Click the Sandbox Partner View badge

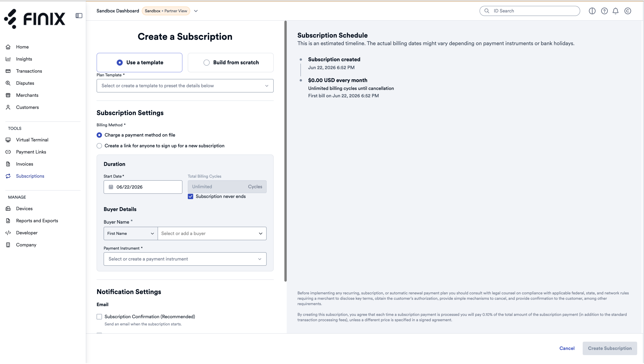166,11
